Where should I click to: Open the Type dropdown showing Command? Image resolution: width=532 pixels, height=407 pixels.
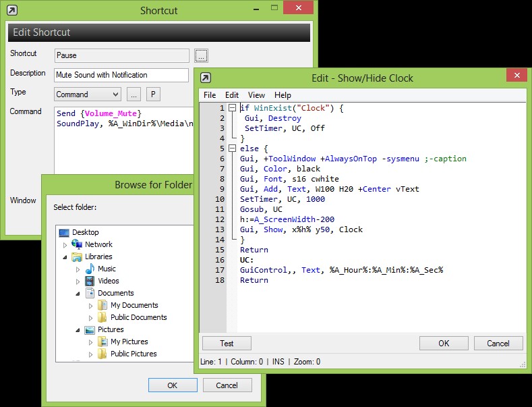click(x=87, y=94)
